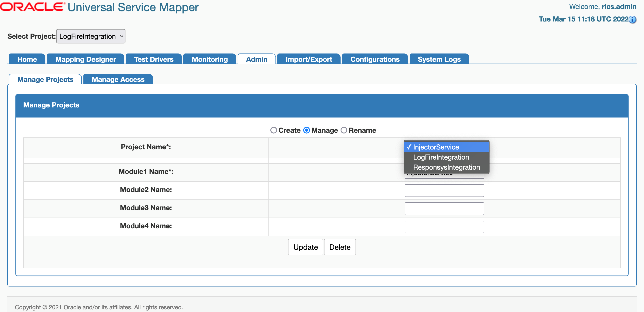Click the info icon beside the date
Image resolution: width=644 pixels, height=312 pixels.
[633, 19]
